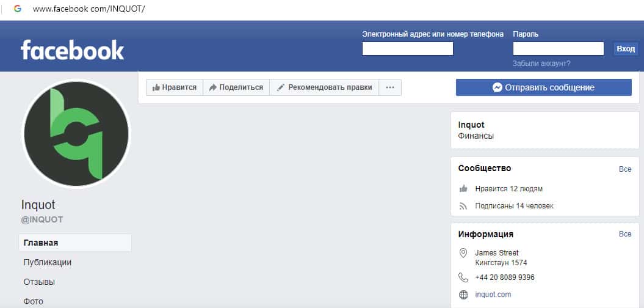
Task: Open the inquot.com website link
Action: [x=493, y=295]
